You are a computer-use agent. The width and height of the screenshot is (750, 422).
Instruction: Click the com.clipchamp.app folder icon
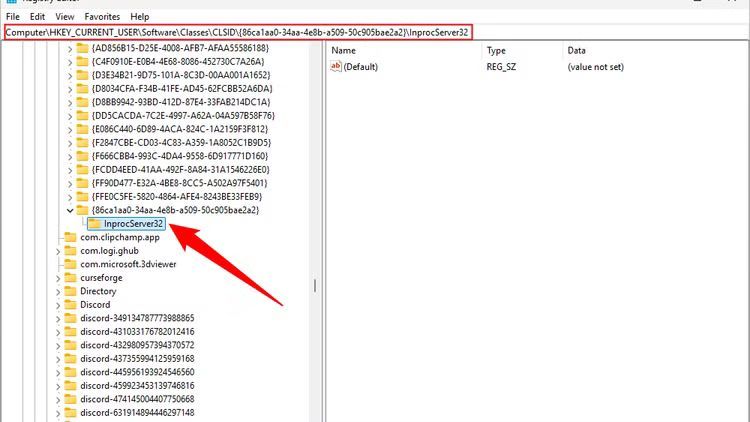pos(70,237)
